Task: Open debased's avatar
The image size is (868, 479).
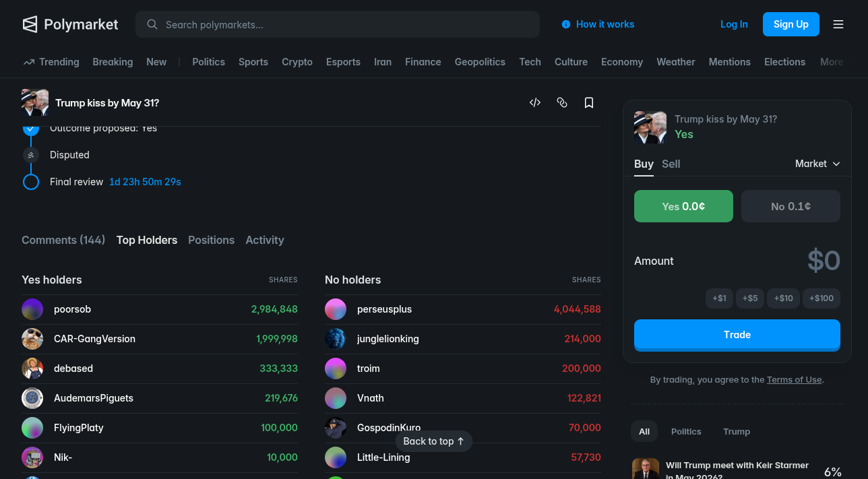Action: click(x=32, y=369)
